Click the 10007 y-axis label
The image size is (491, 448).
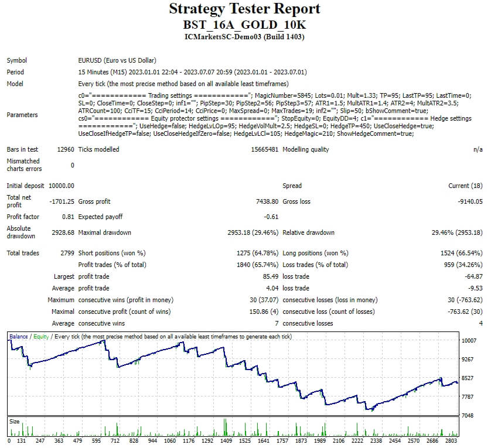coord(469,341)
